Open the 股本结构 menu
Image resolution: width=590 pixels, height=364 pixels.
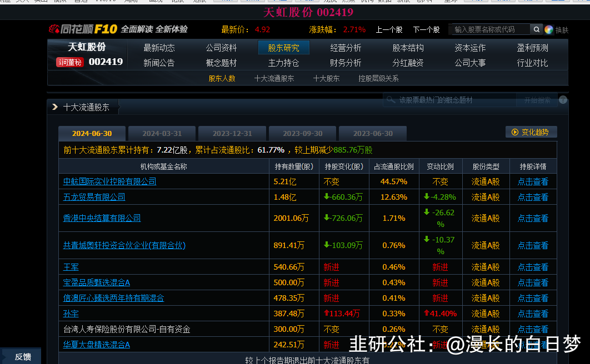[408, 48]
